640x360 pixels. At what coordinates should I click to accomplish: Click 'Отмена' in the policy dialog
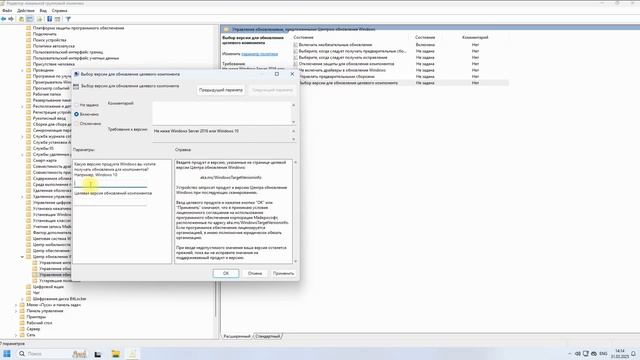[x=255, y=273]
